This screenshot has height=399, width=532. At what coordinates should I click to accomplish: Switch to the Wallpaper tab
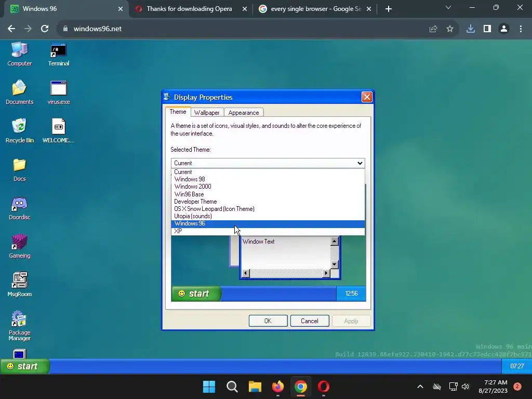pyautogui.click(x=207, y=113)
